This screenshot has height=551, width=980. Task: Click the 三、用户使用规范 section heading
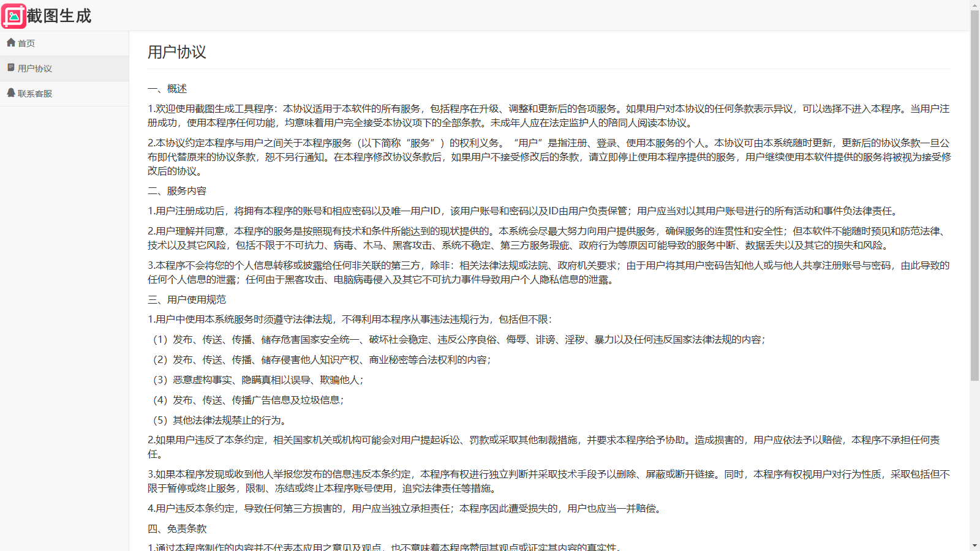click(x=187, y=299)
